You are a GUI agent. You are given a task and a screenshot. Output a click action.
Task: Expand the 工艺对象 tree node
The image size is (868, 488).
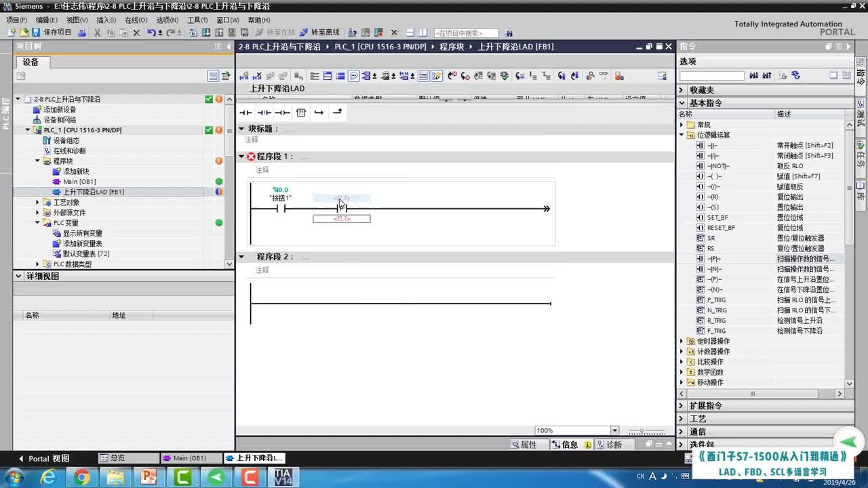pyautogui.click(x=38, y=202)
